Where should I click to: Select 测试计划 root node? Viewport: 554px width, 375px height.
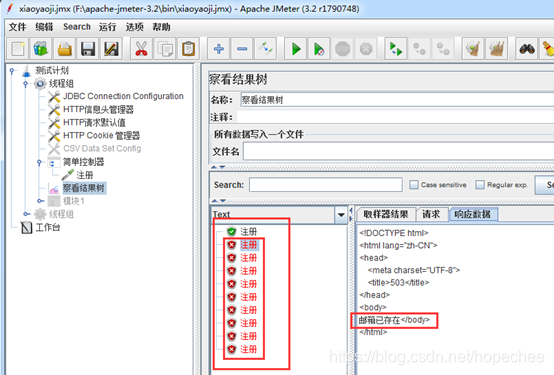52,70
